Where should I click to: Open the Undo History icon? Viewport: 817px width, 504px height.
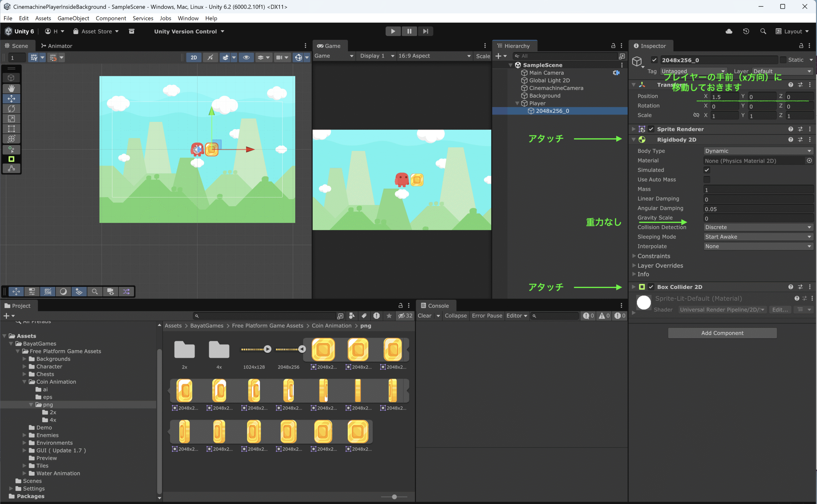[746, 31]
